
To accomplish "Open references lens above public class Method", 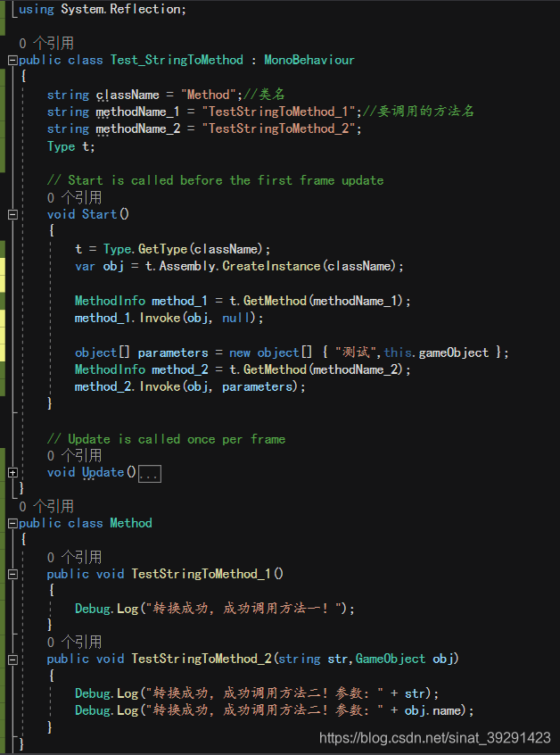I will point(46,506).
